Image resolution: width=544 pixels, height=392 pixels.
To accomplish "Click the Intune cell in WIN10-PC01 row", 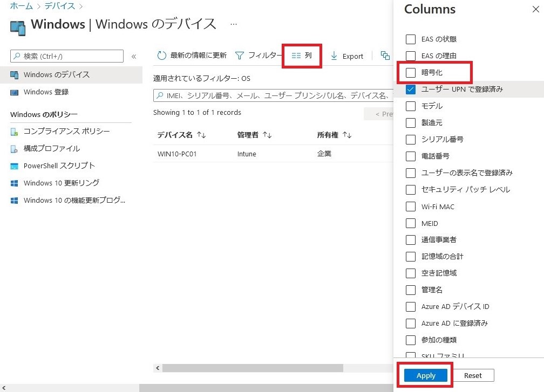I will [247, 154].
